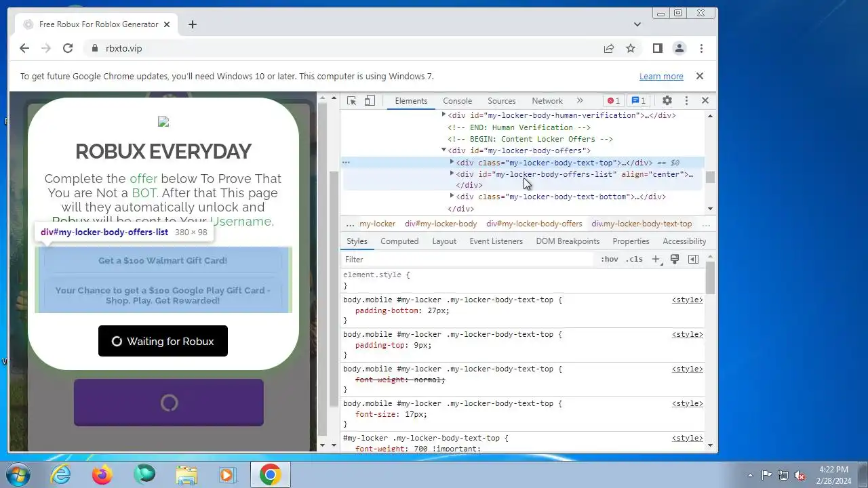Toggle the computed styles sidebar icon
Viewport: 868px width, 488px height.
tap(693, 260)
